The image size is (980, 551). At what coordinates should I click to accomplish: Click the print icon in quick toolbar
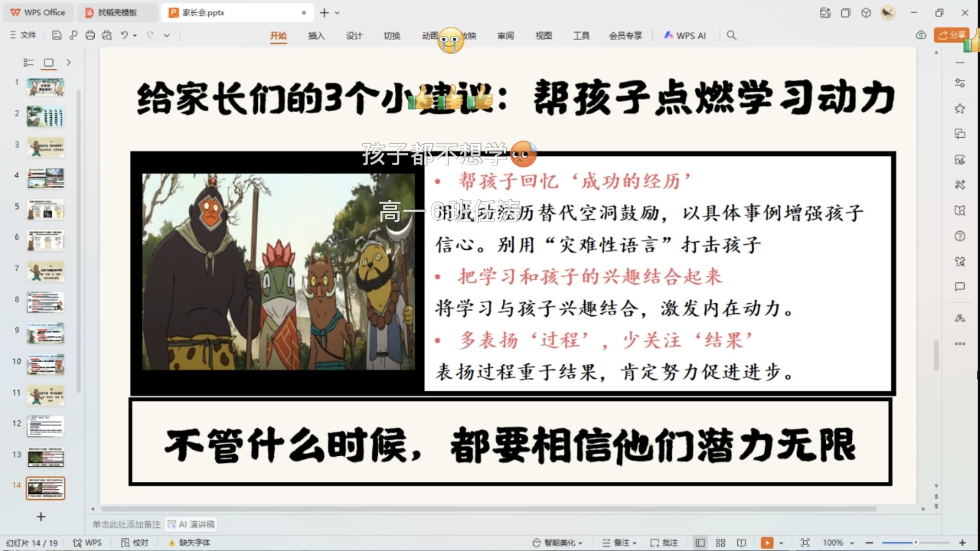(x=90, y=35)
